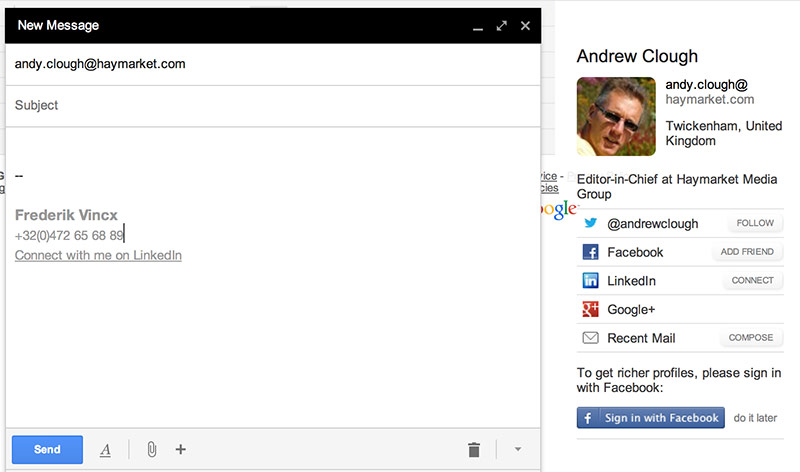Click Frederik Vincx signature name

click(x=66, y=215)
